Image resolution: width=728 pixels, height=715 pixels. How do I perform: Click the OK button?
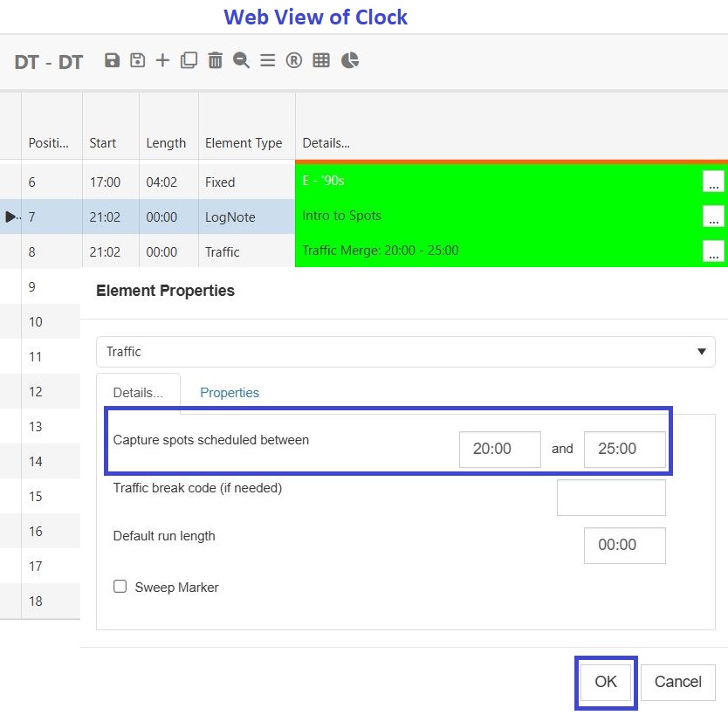[606, 682]
